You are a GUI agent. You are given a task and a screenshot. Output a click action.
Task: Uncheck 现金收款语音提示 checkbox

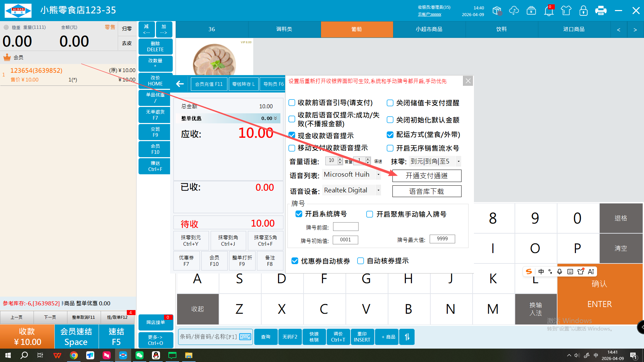point(292,135)
